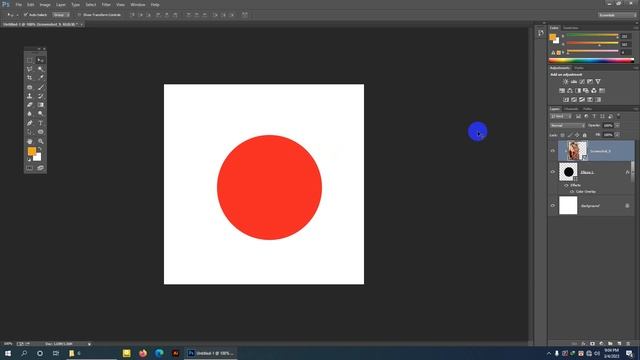Screen dimensions: 640x360
Task: Select the Eyedropper tool
Action: (40, 78)
